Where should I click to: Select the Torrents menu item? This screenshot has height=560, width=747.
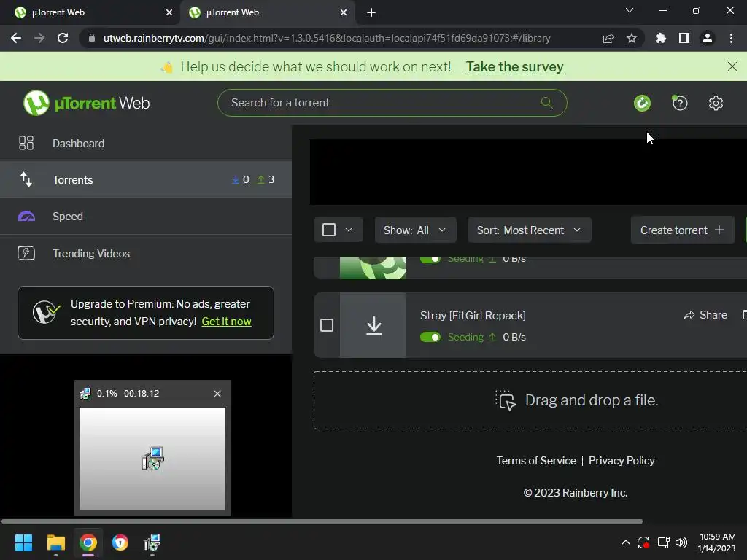146,179
